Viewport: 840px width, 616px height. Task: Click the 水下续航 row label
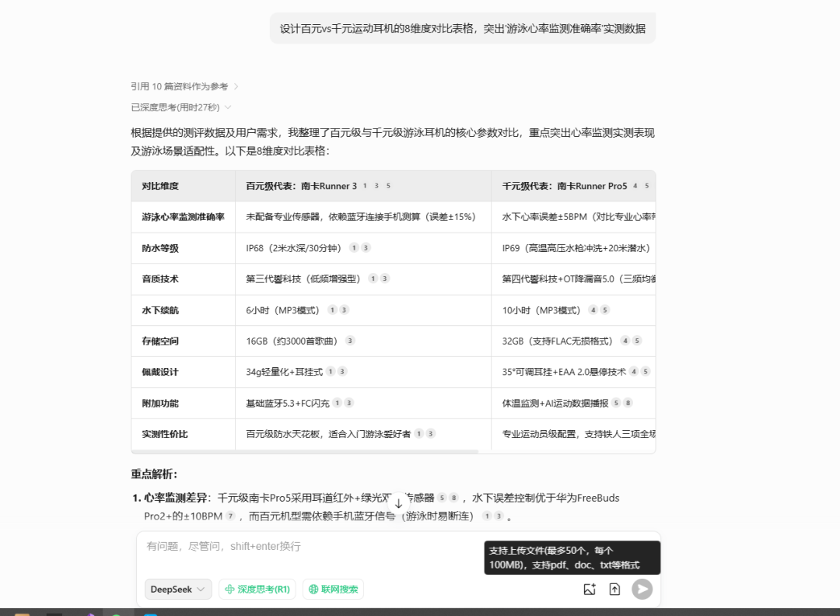160,310
